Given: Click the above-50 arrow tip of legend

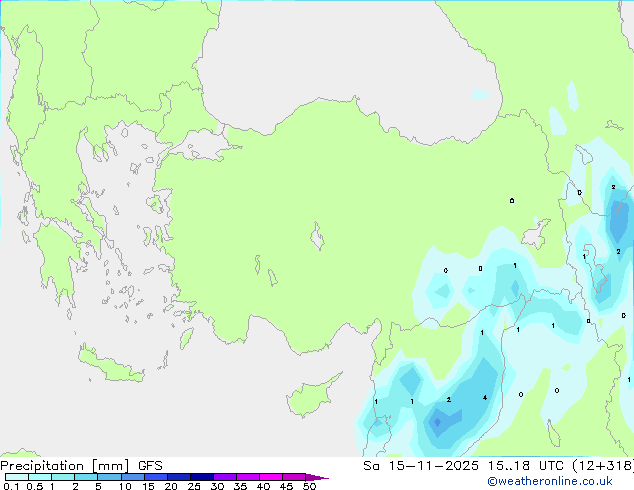Looking at the screenshot, I should 317,477.
